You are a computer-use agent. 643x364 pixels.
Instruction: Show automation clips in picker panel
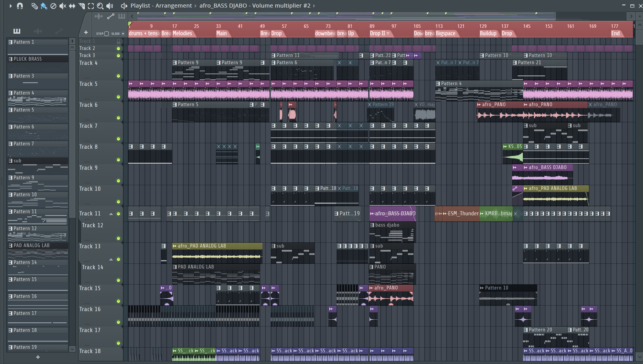[x=59, y=31]
